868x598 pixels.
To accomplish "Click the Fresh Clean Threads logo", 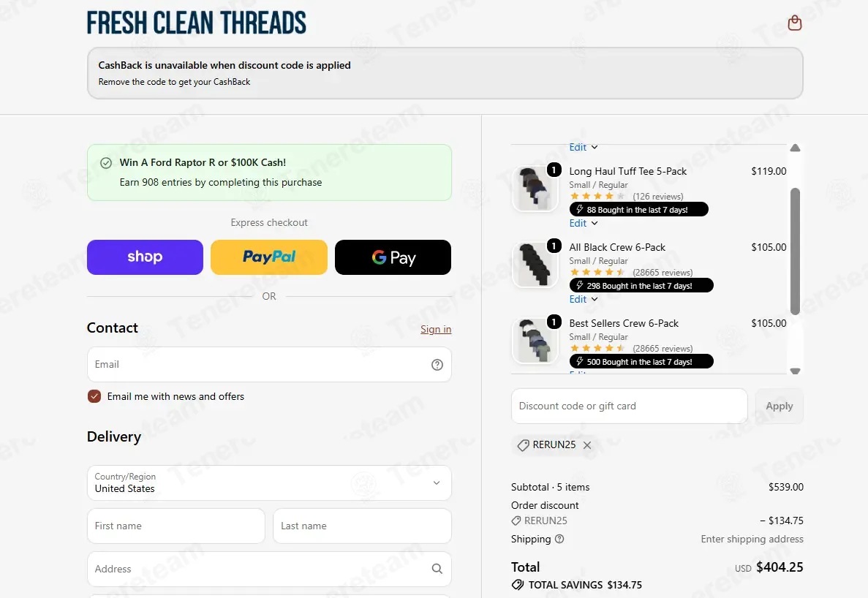I will pyautogui.click(x=197, y=23).
